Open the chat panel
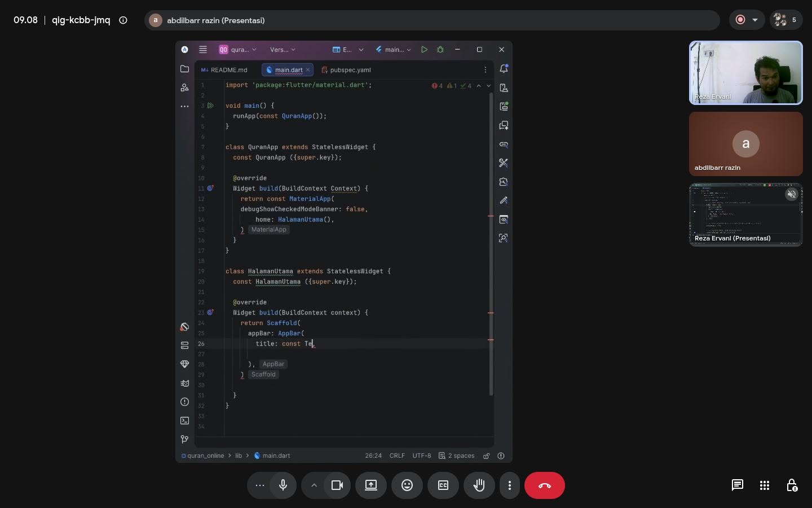 click(738, 485)
